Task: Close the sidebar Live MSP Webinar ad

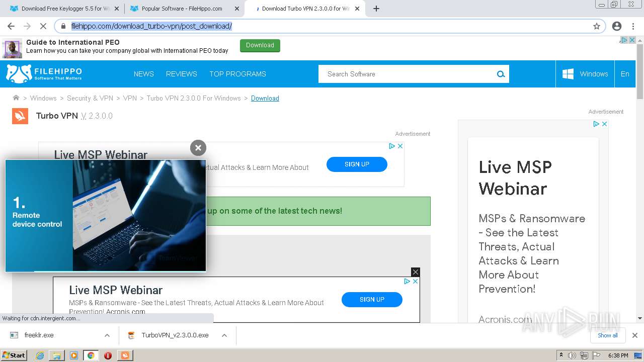Action: (x=605, y=124)
